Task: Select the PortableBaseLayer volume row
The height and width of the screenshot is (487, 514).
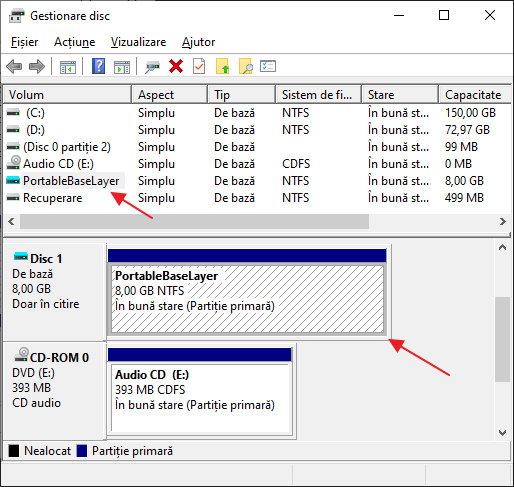Action: pyautogui.click(x=257, y=181)
